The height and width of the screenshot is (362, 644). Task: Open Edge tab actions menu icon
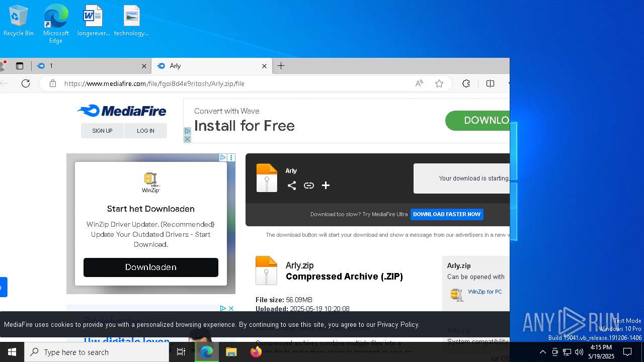tap(20, 66)
